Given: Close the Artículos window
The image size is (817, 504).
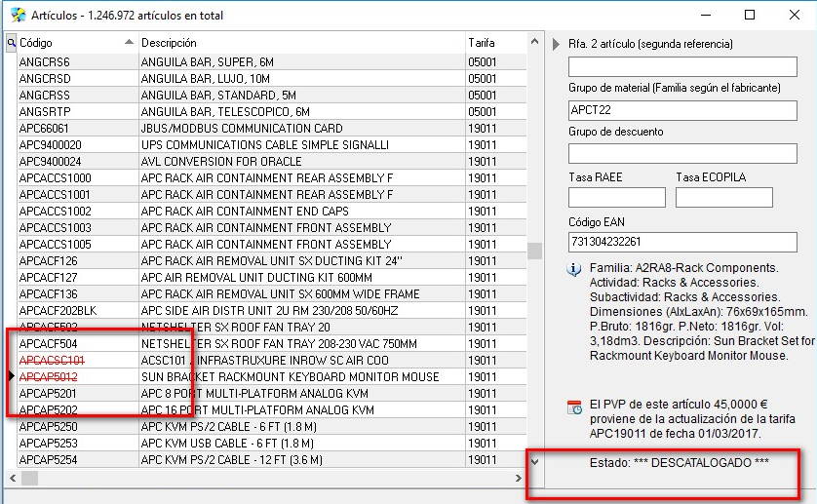Looking at the screenshot, I should (x=794, y=16).
